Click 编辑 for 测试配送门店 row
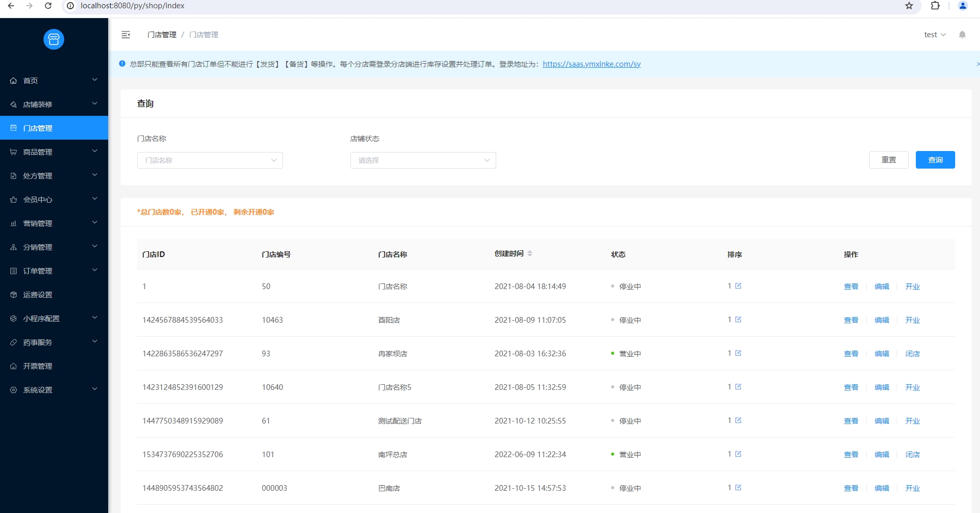The width and height of the screenshot is (980, 513). 882,421
